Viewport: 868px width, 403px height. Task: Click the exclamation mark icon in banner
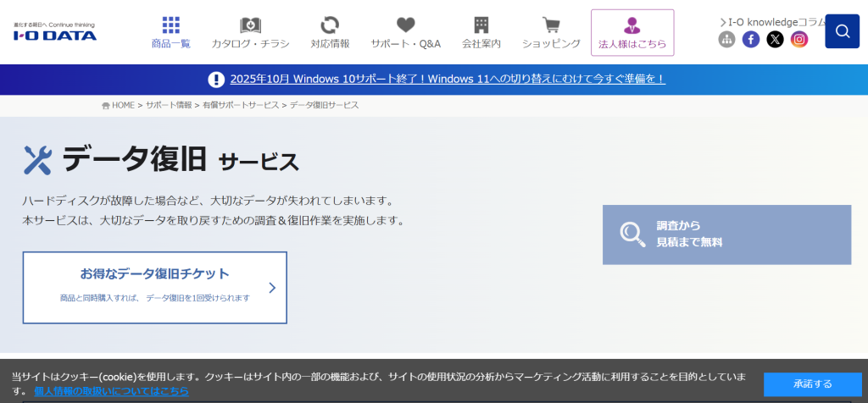[216, 80]
